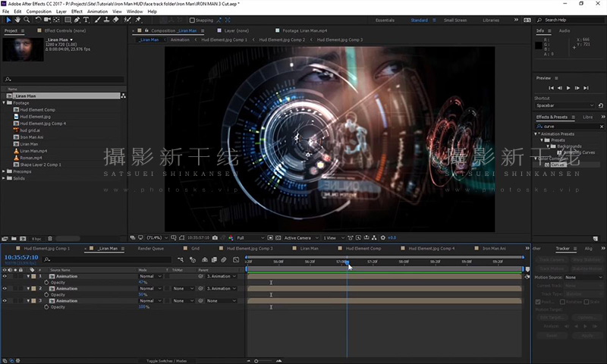This screenshot has width=607, height=364.
Task: Choose the Standard workspace
Action: point(420,20)
